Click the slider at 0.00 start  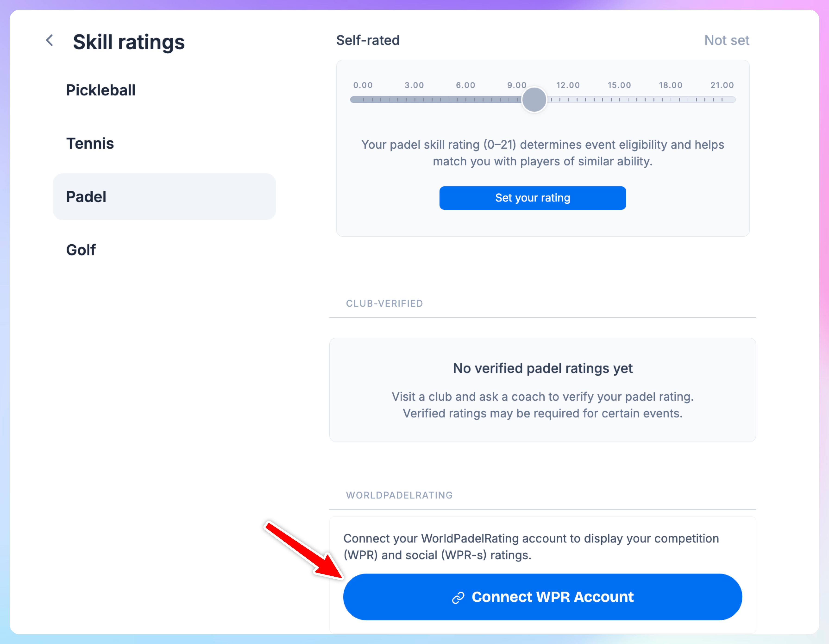[x=363, y=99]
